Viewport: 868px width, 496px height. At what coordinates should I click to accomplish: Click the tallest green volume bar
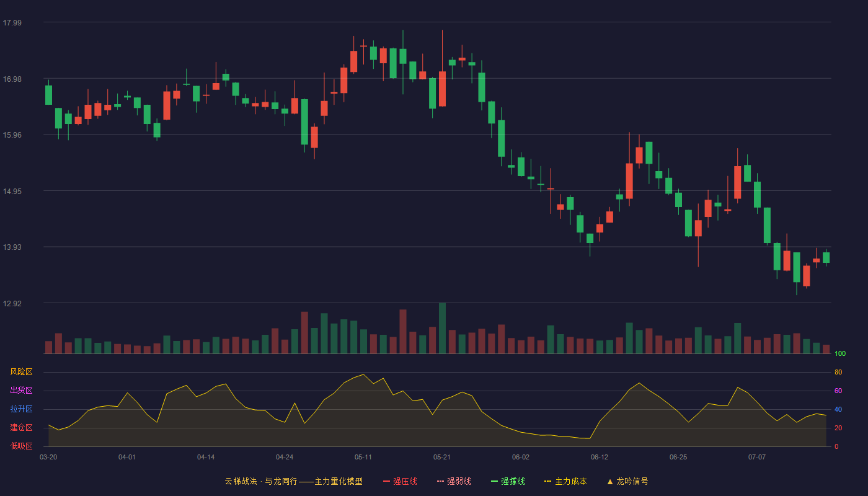442,328
